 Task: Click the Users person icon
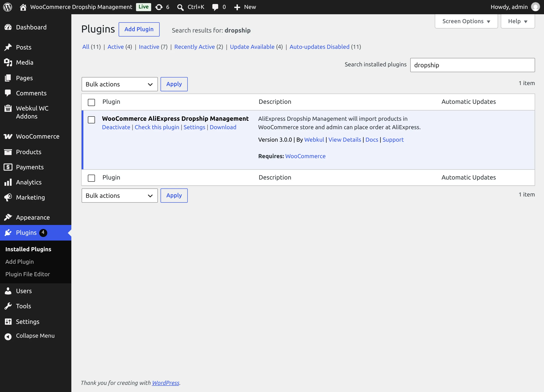[8, 291]
